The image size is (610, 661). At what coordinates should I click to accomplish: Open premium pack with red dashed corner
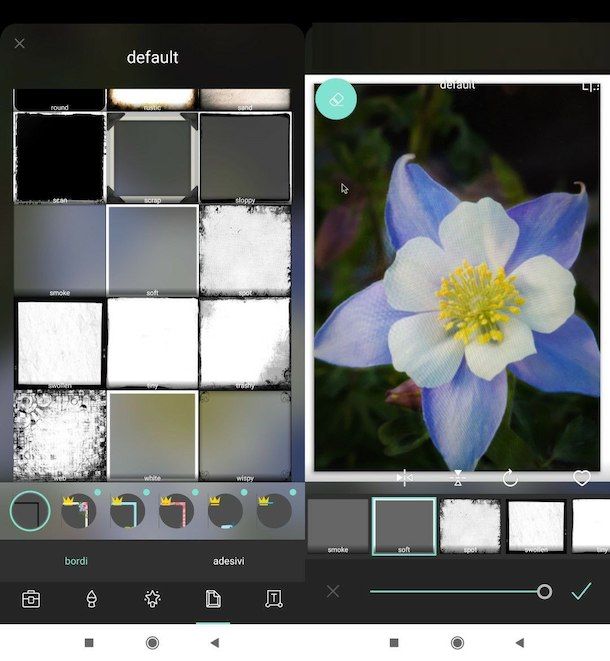(x=176, y=511)
